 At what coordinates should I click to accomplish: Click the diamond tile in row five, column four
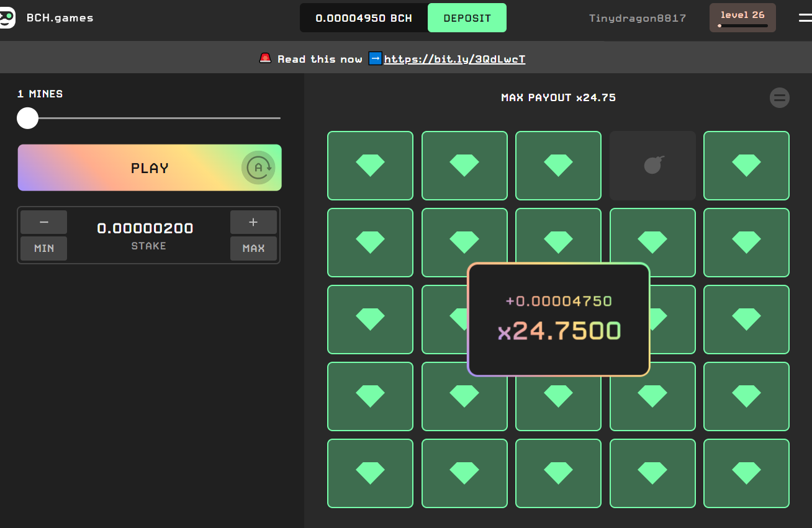click(x=652, y=473)
